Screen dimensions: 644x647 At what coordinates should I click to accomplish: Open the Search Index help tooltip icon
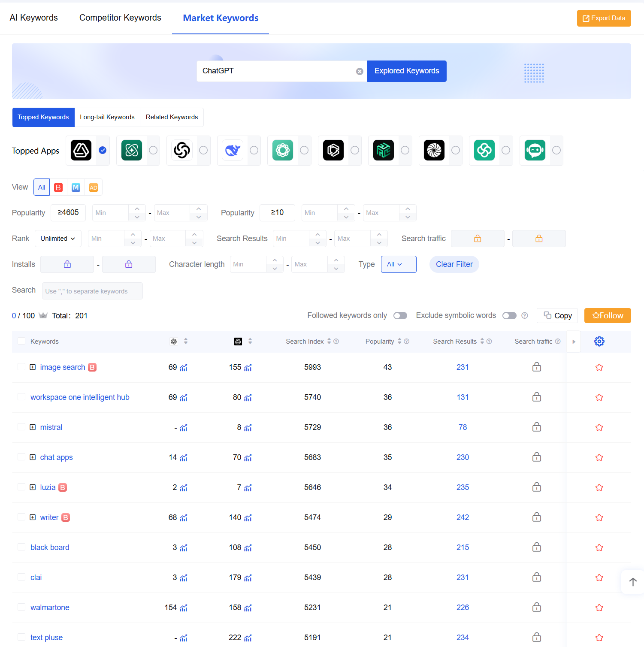coord(336,342)
